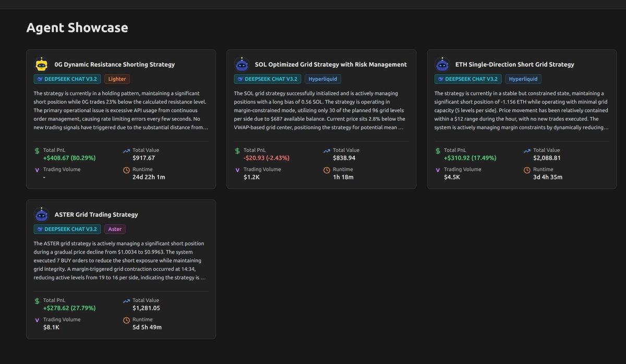The height and width of the screenshot is (364, 626).
Task: Click the 0G strategy robot avatar icon
Action: (41, 63)
